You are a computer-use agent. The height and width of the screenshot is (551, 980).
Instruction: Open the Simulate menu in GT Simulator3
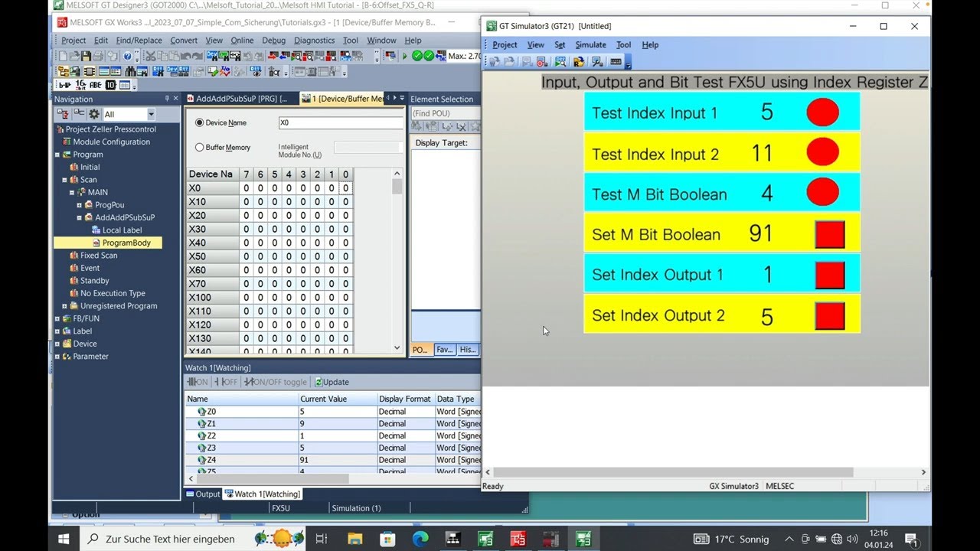[x=590, y=44]
